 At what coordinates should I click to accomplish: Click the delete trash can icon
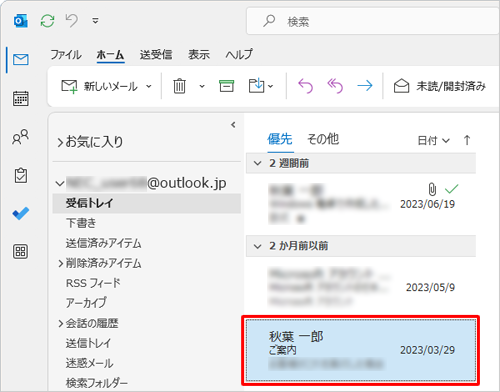[179, 86]
